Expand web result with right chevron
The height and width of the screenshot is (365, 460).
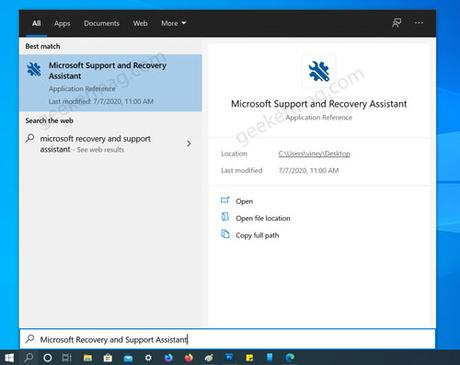[x=189, y=144]
